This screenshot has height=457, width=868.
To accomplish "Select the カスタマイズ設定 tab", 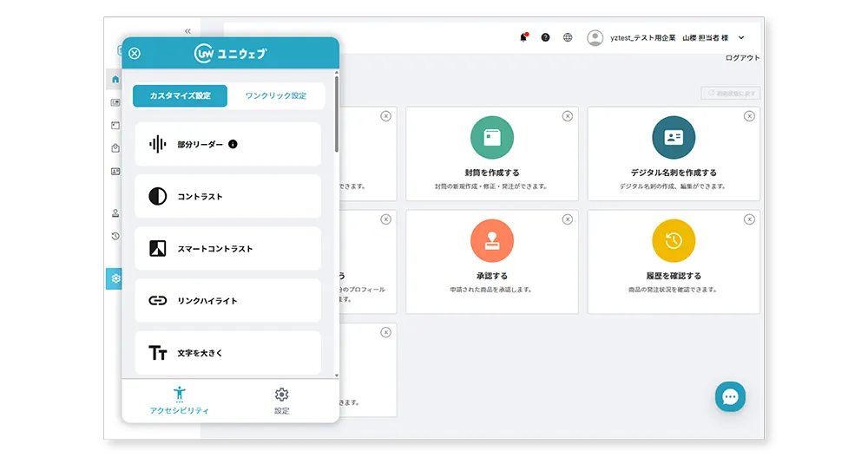I will click(x=180, y=95).
